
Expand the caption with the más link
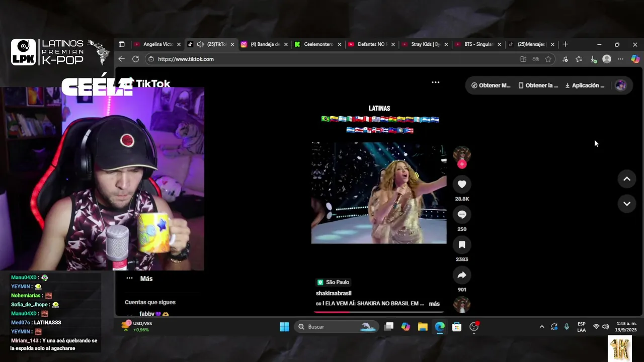(434, 304)
